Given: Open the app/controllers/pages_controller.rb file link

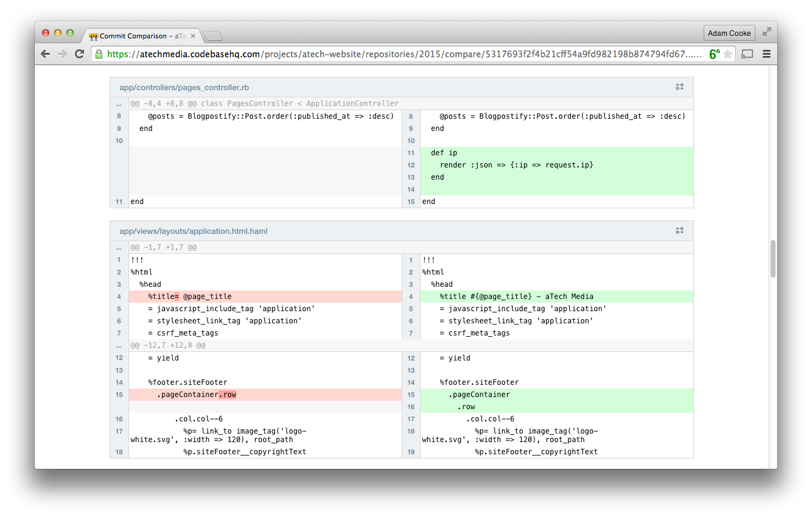Looking at the screenshot, I should coord(184,88).
